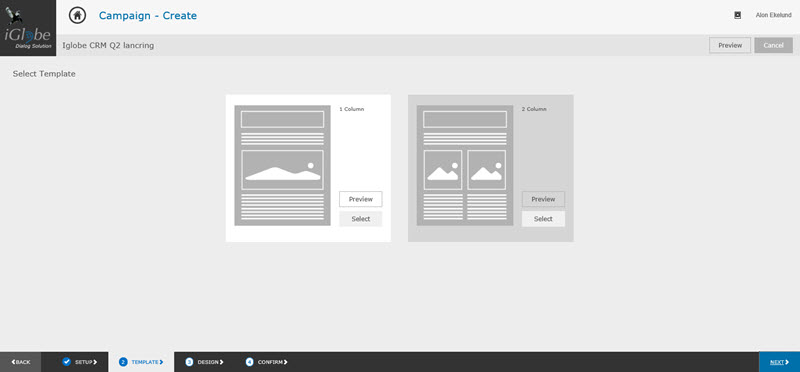Proceed with the Next button
Viewport: 800px width, 372px height.
[779, 362]
